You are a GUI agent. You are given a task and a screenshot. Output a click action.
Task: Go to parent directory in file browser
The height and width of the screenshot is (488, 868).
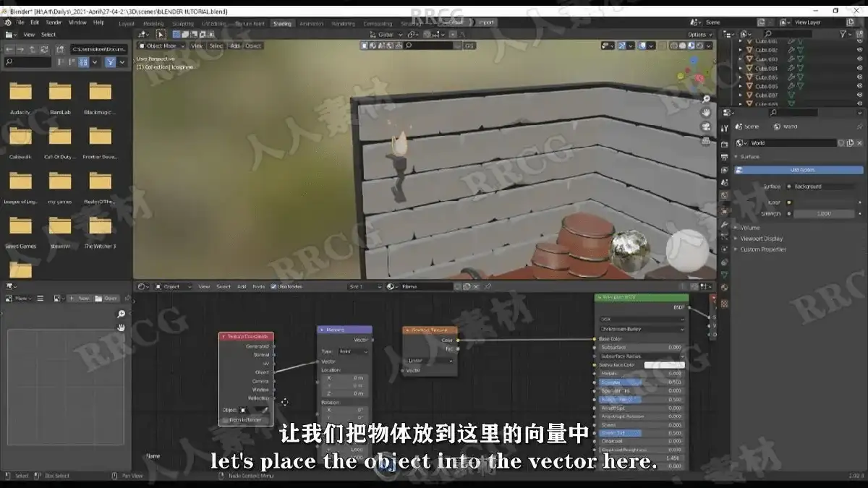tap(33, 48)
